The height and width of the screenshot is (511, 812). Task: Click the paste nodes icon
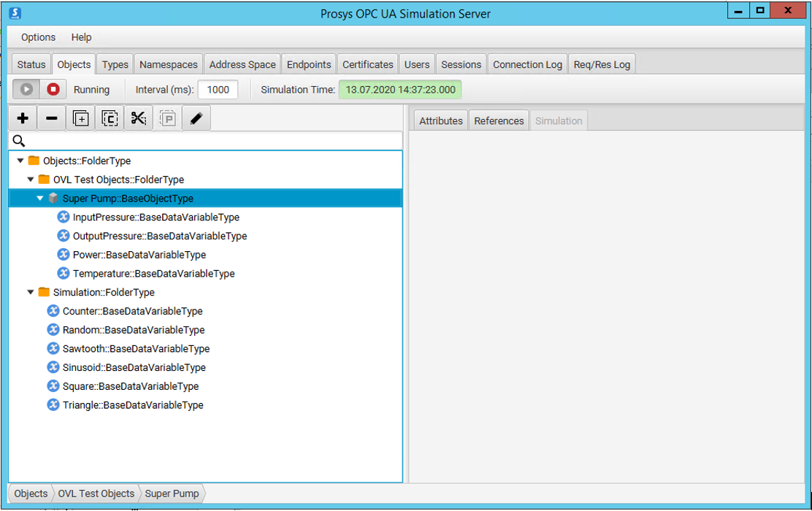(167, 118)
